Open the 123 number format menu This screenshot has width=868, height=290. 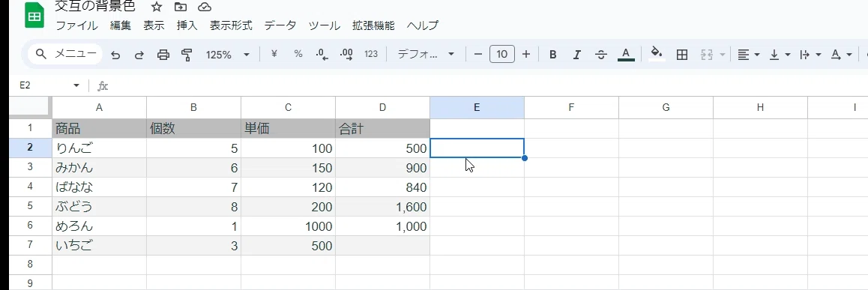371,54
